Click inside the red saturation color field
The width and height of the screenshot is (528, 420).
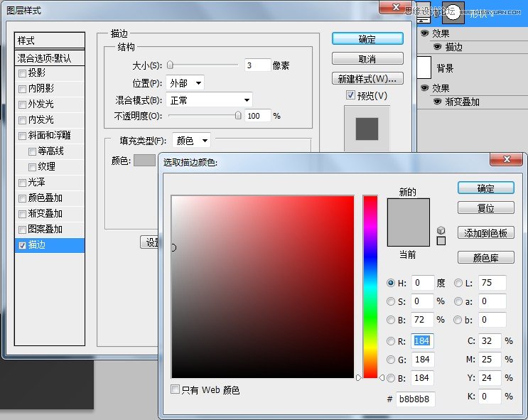[x=263, y=286]
